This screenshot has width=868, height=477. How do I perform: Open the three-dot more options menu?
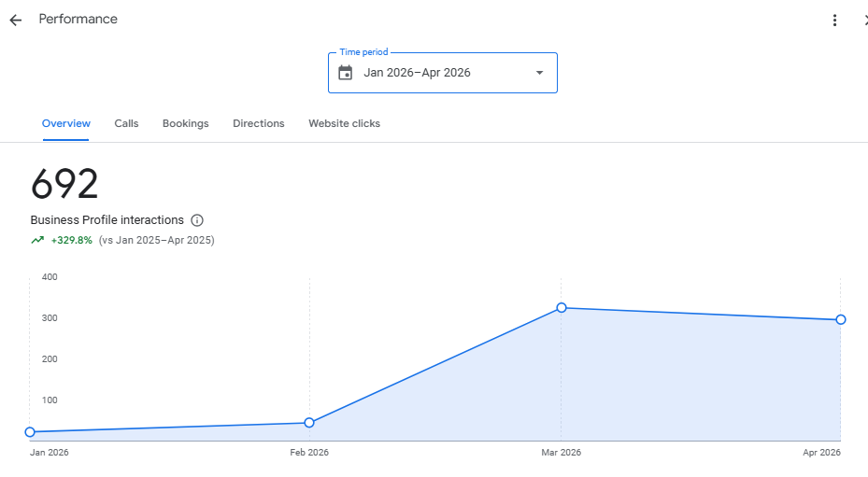834,21
